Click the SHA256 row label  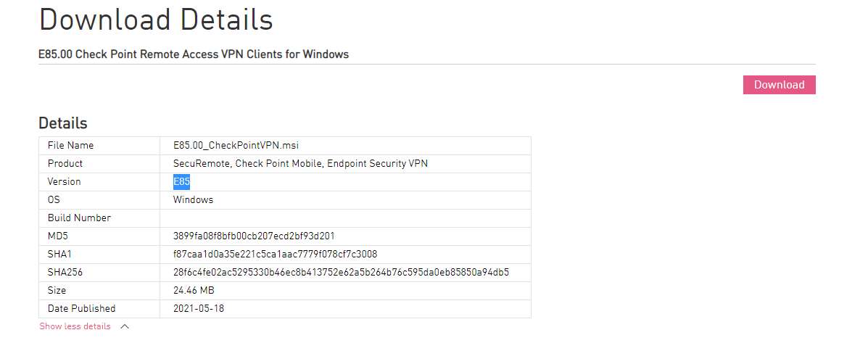(65, 272)
